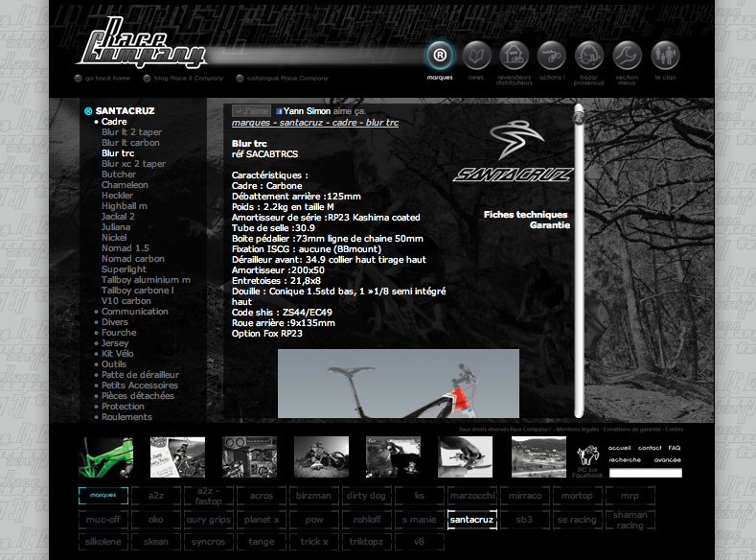This screenshot has height=560, width=756.
Task: Select Highball m frame
Action: [x=125, y=206]
